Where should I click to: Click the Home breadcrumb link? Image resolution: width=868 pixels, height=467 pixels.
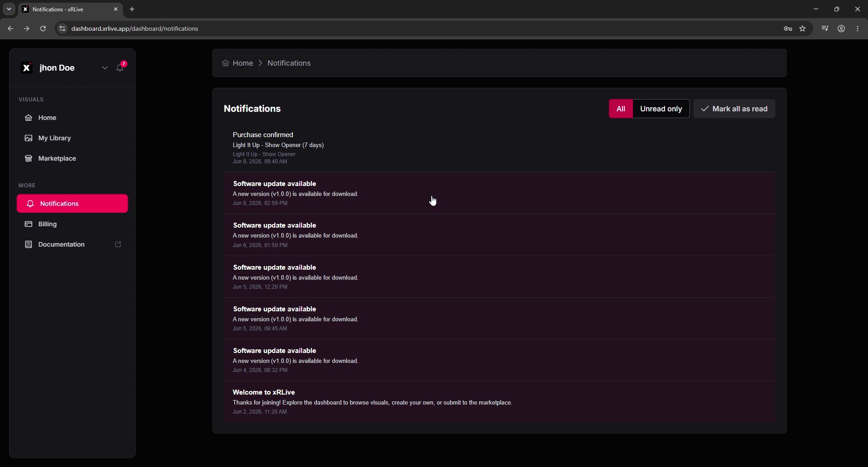(243, 63)
